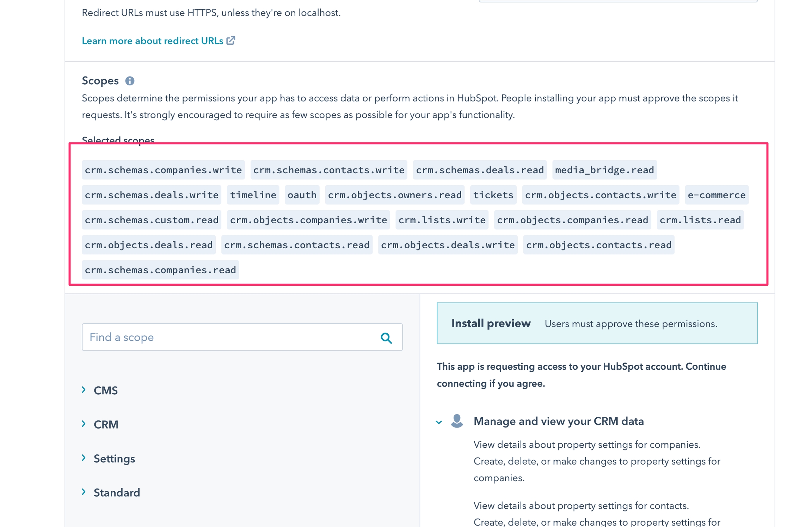Viewport: 812px width, 527px height.
Task: Click the crm.lists.write scope tag
Action: click(x=442, y=220)
